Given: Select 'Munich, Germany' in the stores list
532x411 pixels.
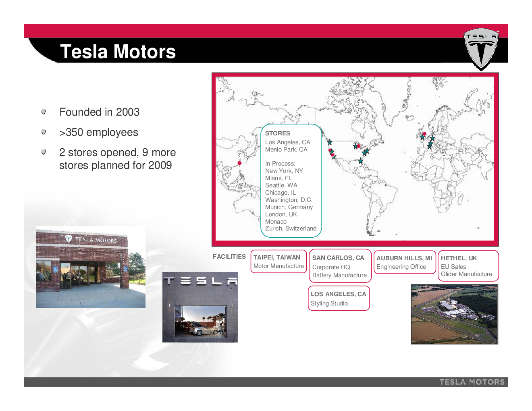Looking at the screenshot, I should click(289, 207).
